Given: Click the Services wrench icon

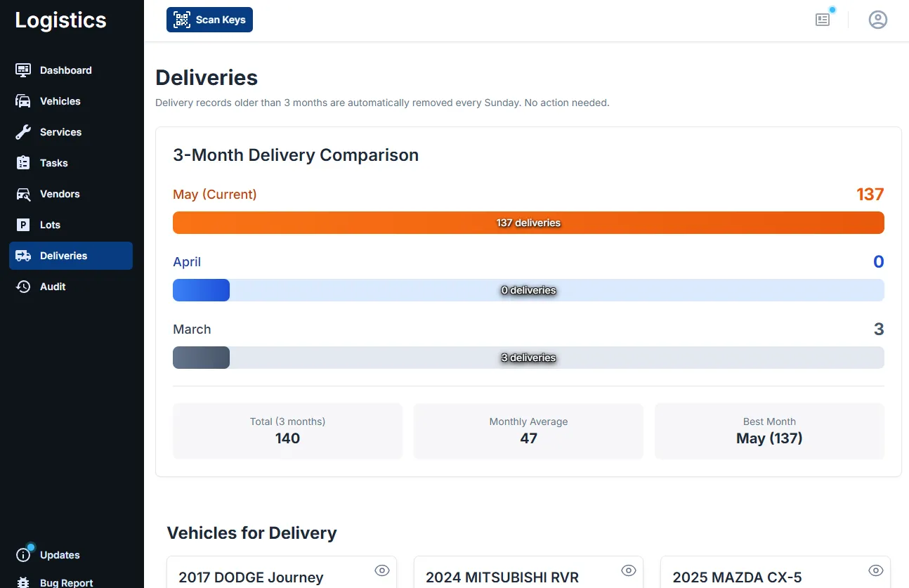Looking at the screenshot, I should pyautogui.click(x=23, y=132).
